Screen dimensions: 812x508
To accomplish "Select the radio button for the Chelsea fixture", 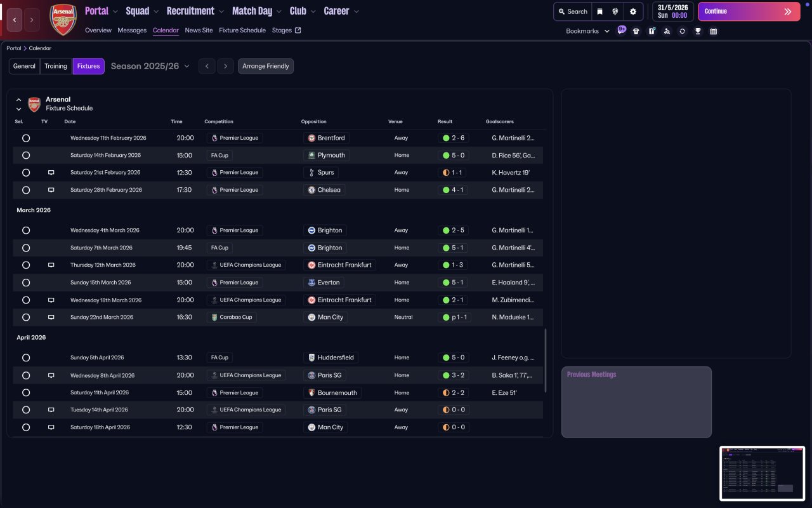I will [x=26, y=190].
